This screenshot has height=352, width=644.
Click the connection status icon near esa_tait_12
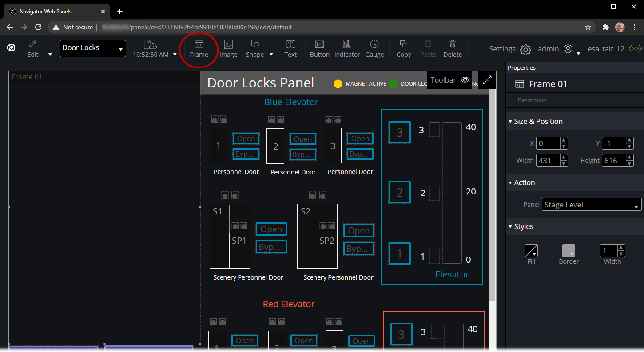coord(635,49)
